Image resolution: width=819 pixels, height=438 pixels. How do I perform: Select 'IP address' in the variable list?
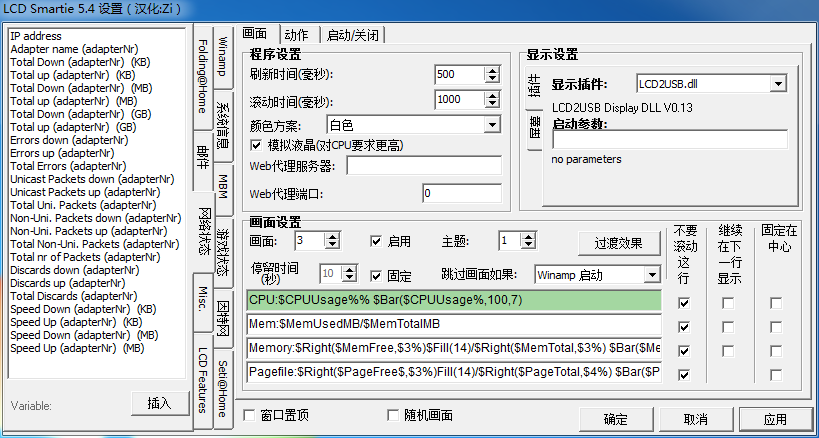tap(36, 36)
